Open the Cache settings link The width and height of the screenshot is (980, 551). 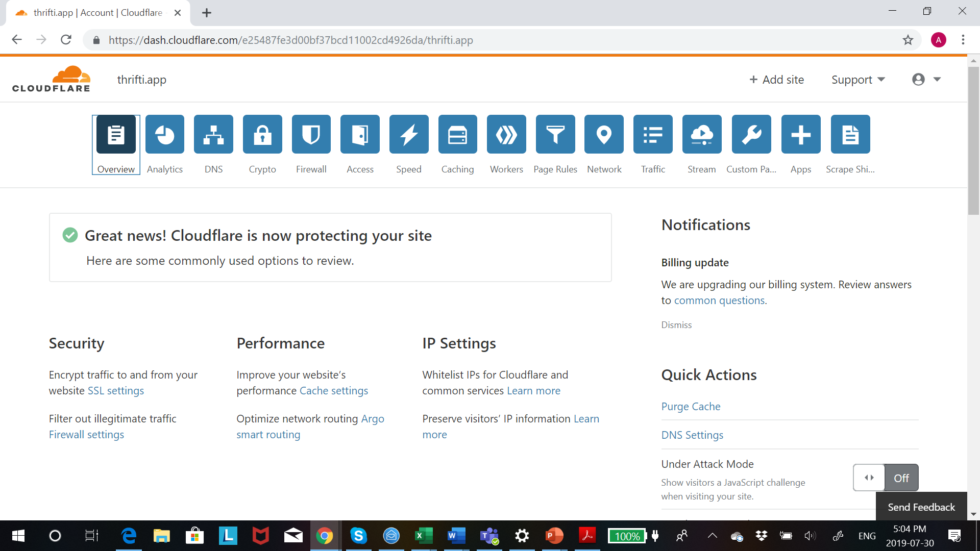334,391
